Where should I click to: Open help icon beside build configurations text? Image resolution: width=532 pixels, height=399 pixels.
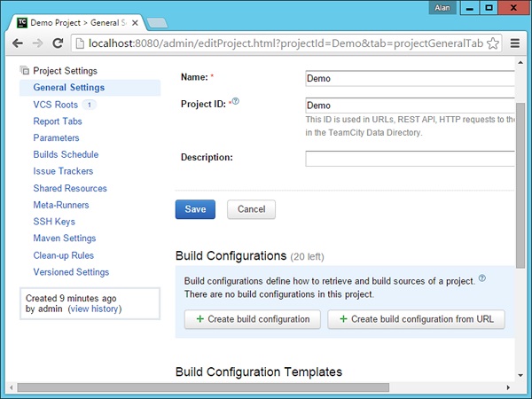[482, 278]
